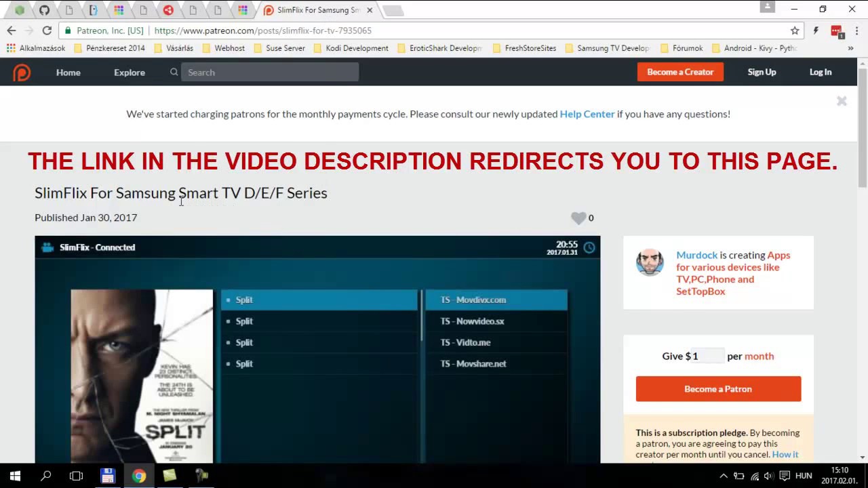Click the browser address bar URL
Screen dimensions: 868x488
[262, 30]
